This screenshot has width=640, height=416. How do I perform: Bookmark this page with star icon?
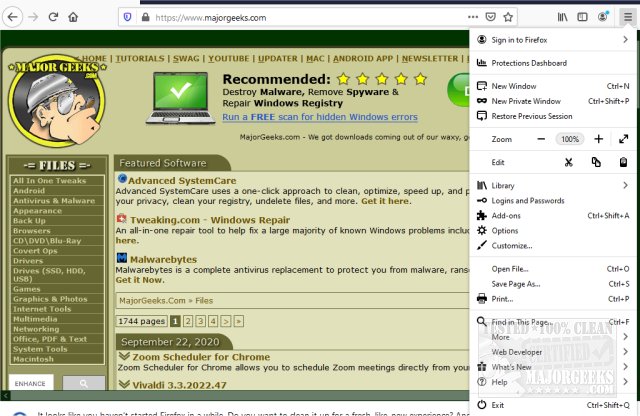point(507,17)
